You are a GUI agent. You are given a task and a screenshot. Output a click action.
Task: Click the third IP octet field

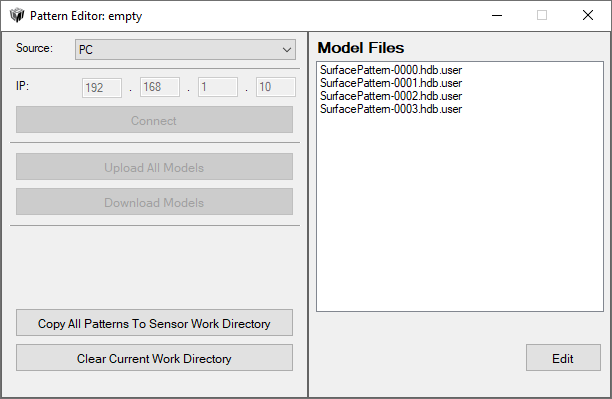(218, 87)
